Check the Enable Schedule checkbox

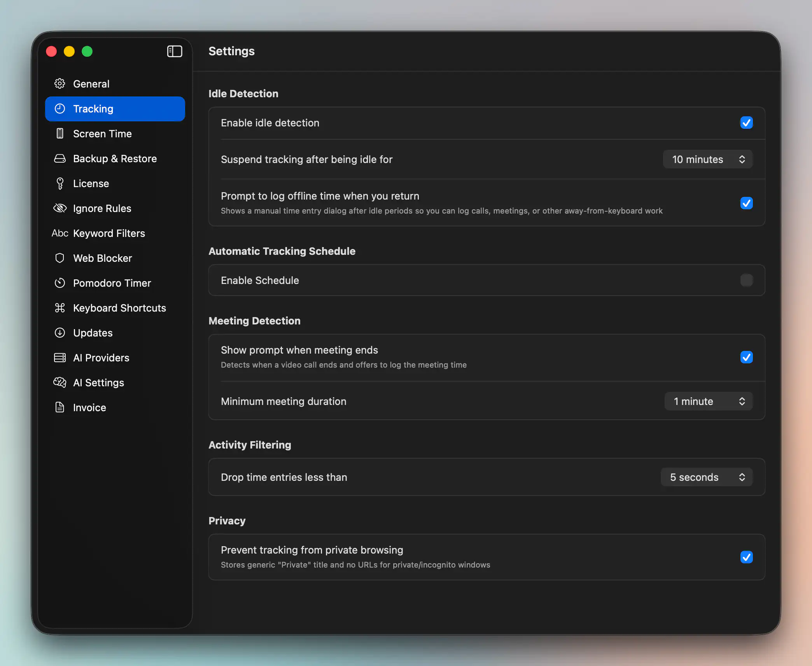(x=746, y=280)
